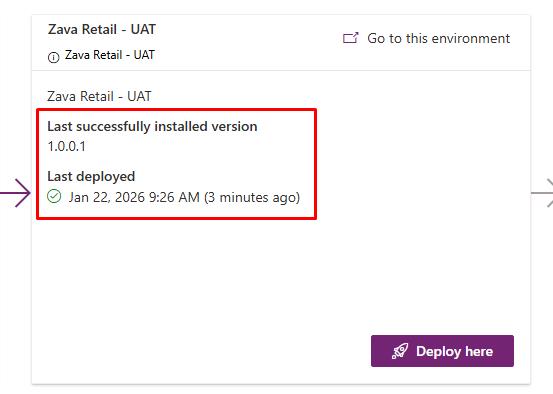Click the red highlight border around the deployment details
The width and height of the screenshot is (553, 394).
click(176, 110)
